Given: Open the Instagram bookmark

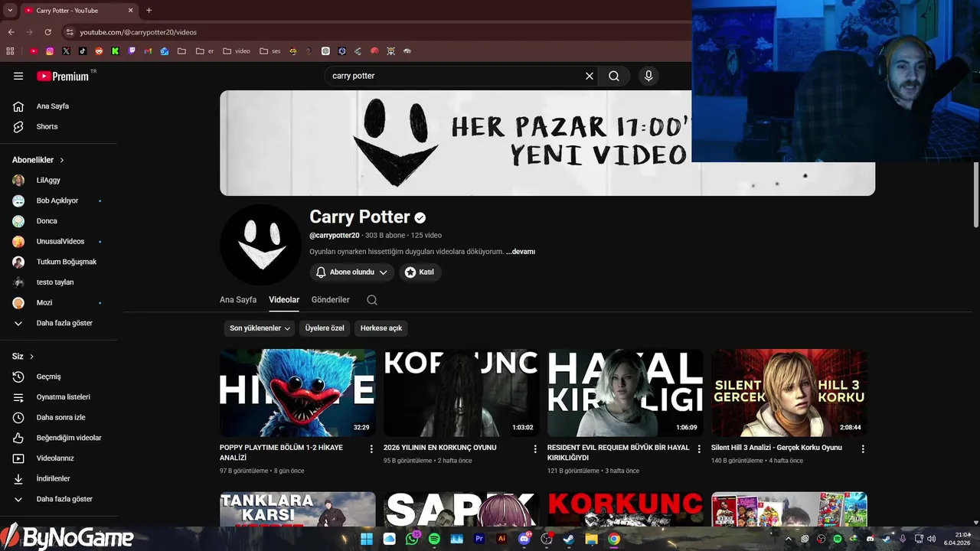Looking at the screenshot, I should (x=50, y=51).
